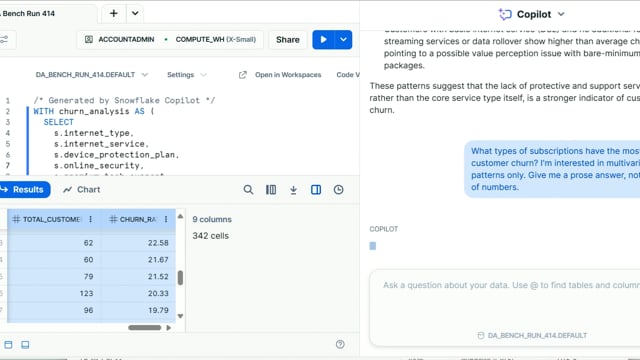Screen dimensions: 640x360
Task: Click the Open in Workspaces link
Action: 288,75
